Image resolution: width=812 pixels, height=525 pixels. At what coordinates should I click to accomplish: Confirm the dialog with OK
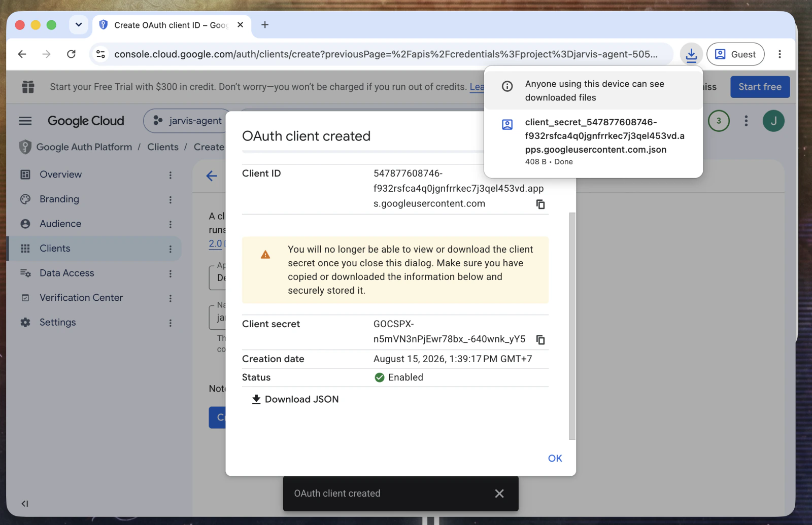(555, 458)
